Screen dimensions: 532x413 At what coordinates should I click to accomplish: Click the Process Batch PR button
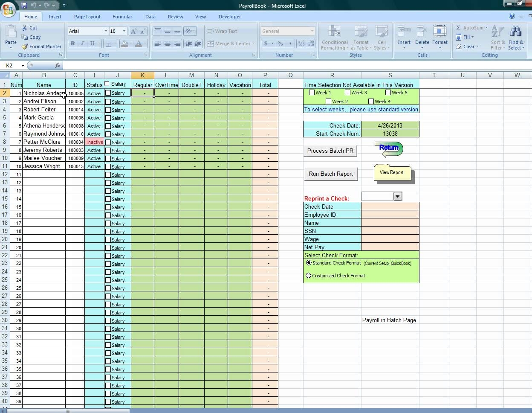330,151
